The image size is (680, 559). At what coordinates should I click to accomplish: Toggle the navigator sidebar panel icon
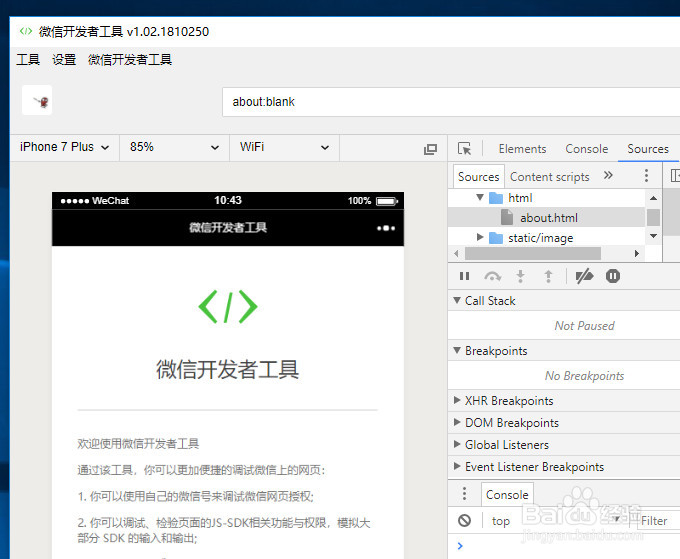(675, 176)
